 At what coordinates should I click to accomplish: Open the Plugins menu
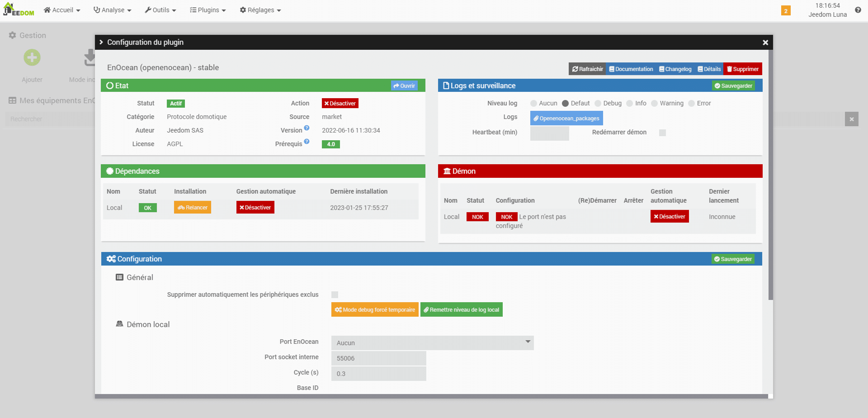208,10
